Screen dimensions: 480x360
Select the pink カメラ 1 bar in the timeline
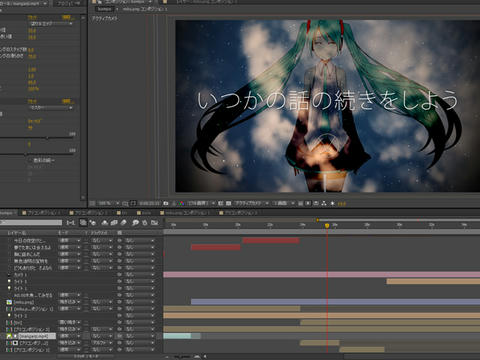321,275
